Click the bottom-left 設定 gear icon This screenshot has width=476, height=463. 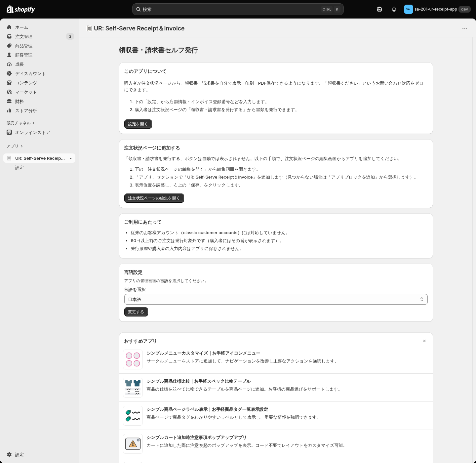9,454
